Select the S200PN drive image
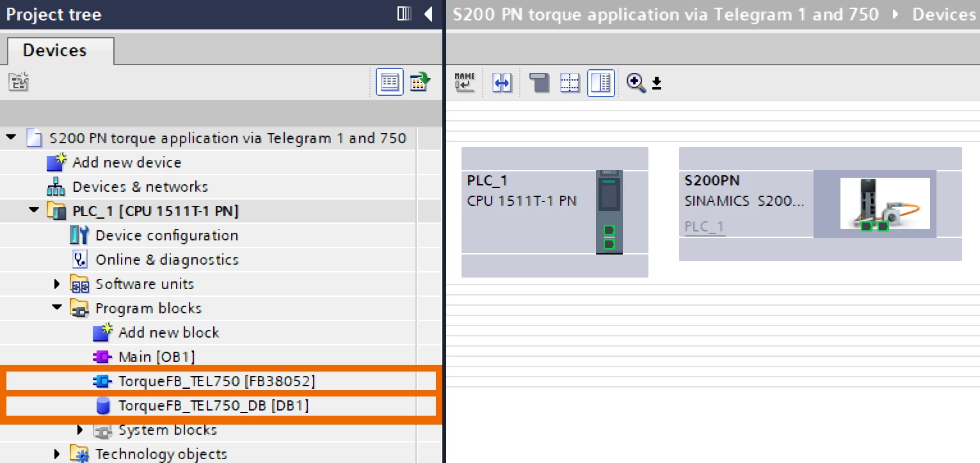The width and height of the screenshot is (980, 463). pos(885,203)
